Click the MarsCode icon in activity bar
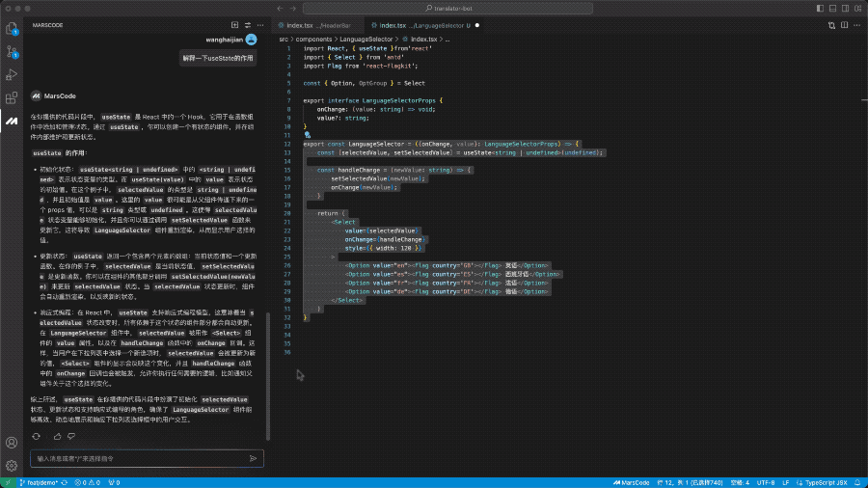Viewport: 868px width, 488px height. coord(12,121)
